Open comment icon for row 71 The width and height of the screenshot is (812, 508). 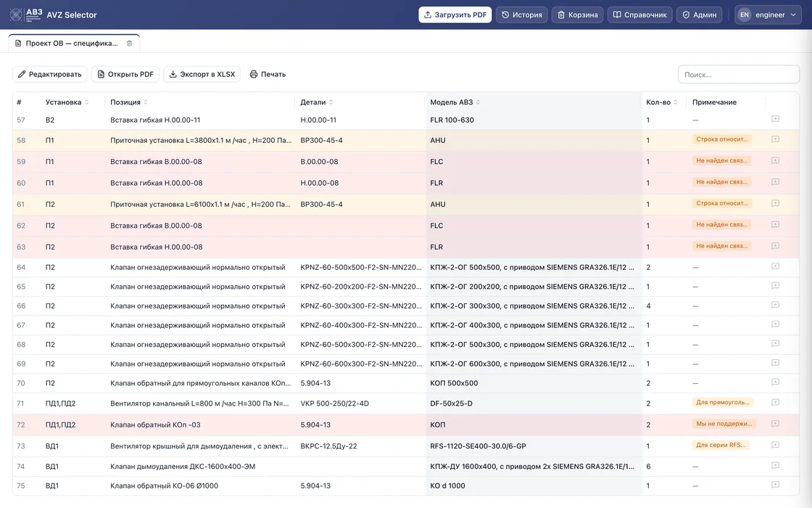(x=775, y=403)
